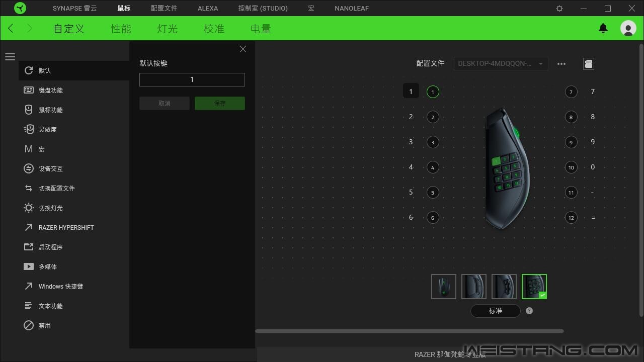Go back with the left arrow
The image size is (644, 362).
11,29
